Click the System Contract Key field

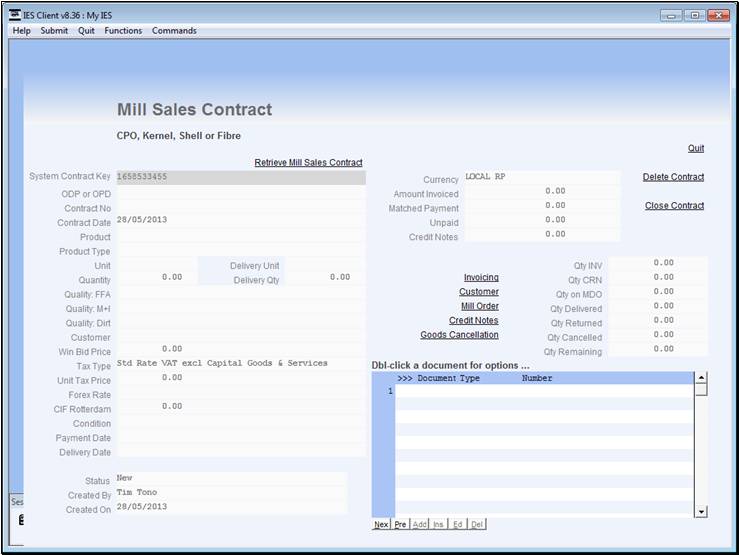pos(241,177)
